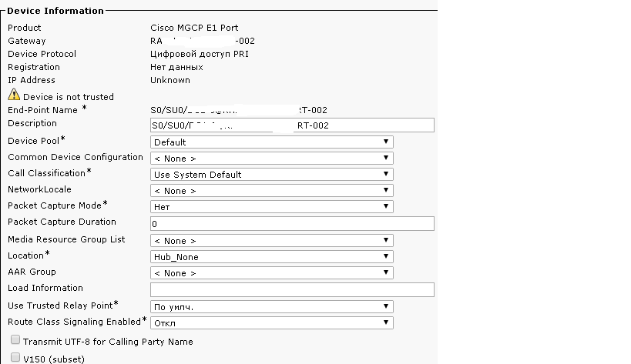This screenshot has height=364, width=631.
Task: Expand the Packet Capture Mode dropdown
Action: (272, 206)
